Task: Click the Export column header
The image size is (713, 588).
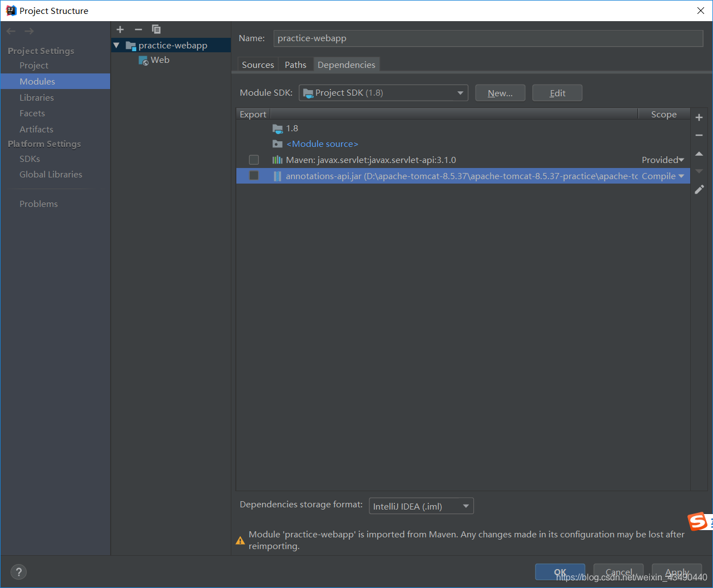Action: coord(253,115)
